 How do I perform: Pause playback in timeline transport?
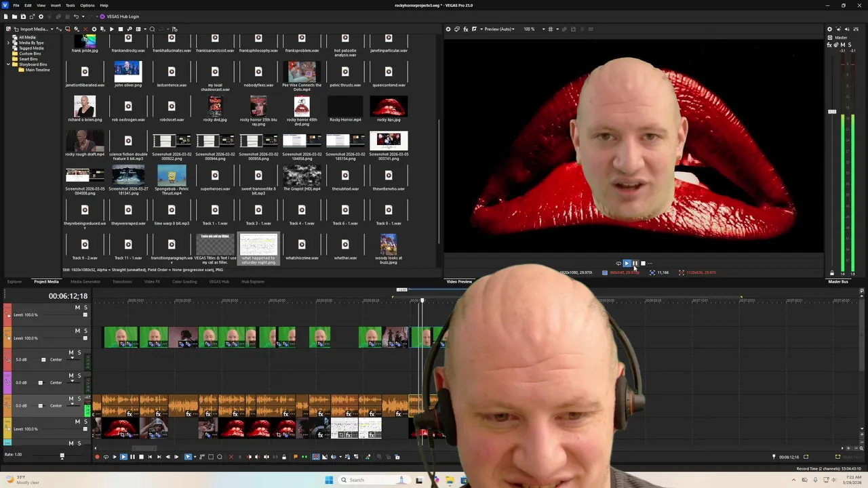coord(132,457)
